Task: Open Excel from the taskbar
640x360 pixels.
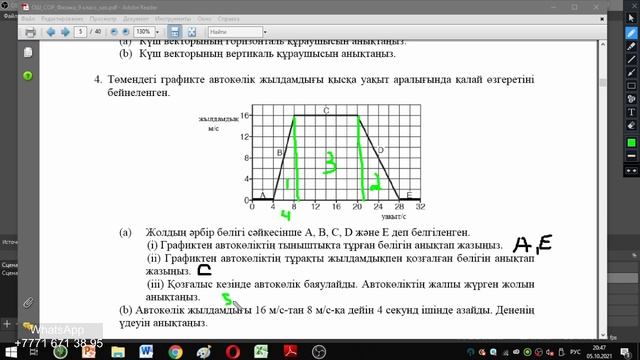Action: pos(261,352)
